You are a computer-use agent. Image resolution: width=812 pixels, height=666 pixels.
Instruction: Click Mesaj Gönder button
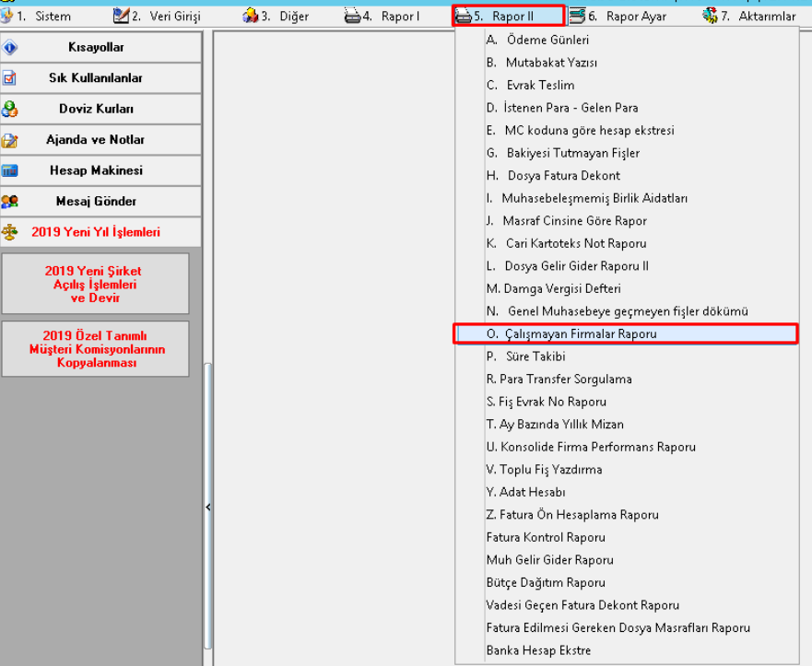pyautogui.click(x=100, y=202)
